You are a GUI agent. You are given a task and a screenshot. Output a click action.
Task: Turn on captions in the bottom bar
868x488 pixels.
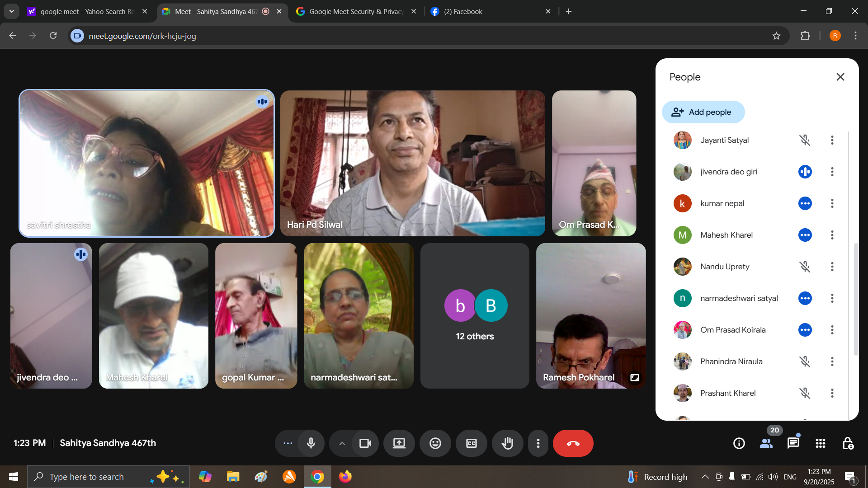(x=471, y=443)
